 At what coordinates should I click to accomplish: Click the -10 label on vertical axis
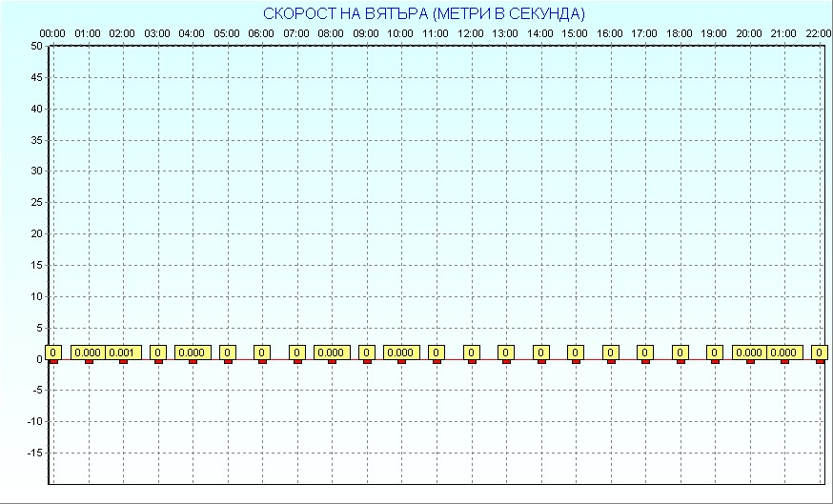click(x=33, y=421)
